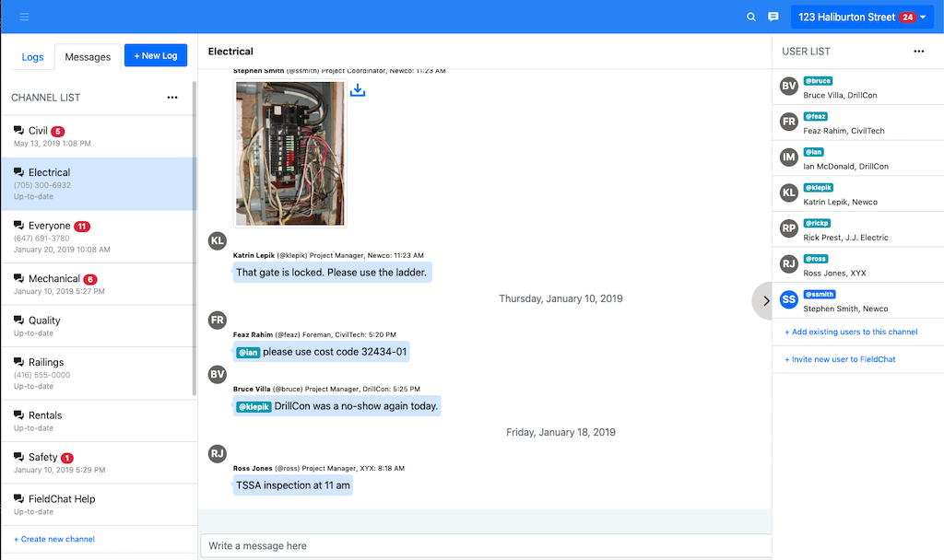Expand the Mechanical channel with unread messages
This screenshot has width=944, height=560.
point(55,278)
